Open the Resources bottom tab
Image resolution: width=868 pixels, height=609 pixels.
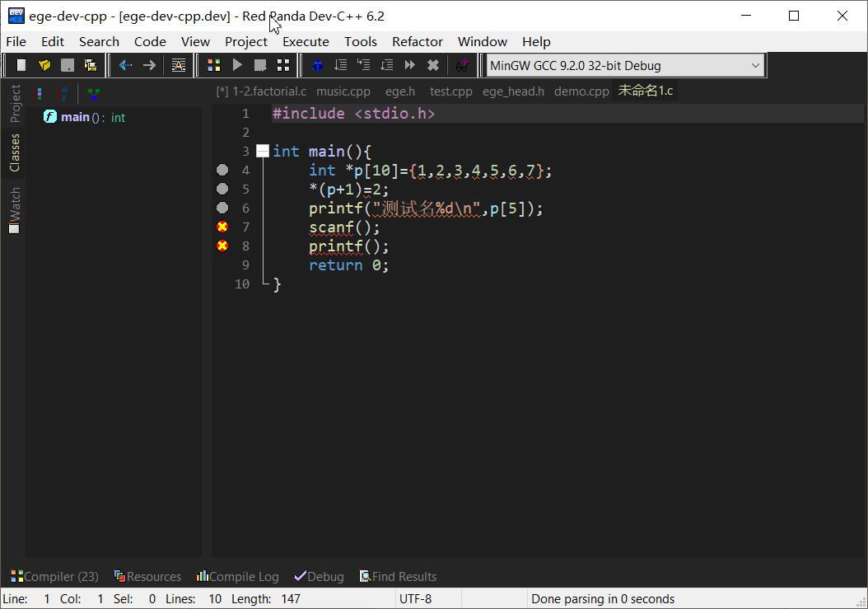tap(147, 576)
